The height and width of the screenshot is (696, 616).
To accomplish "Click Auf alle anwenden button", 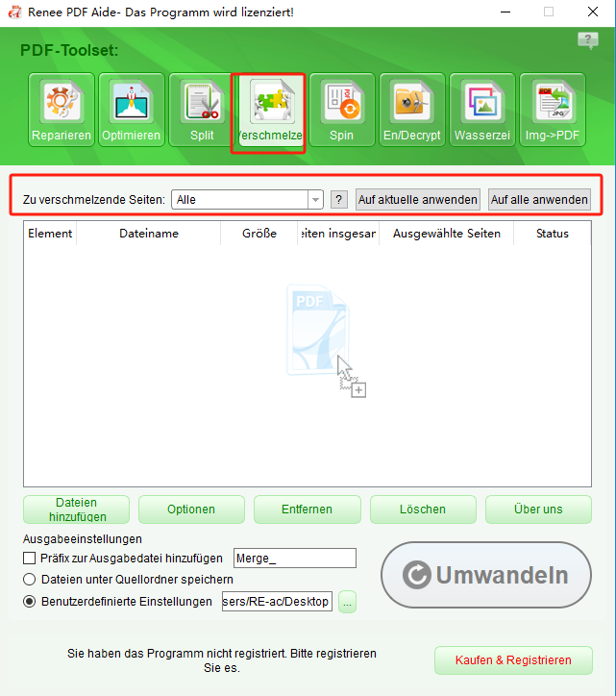I will pos(539,200).
